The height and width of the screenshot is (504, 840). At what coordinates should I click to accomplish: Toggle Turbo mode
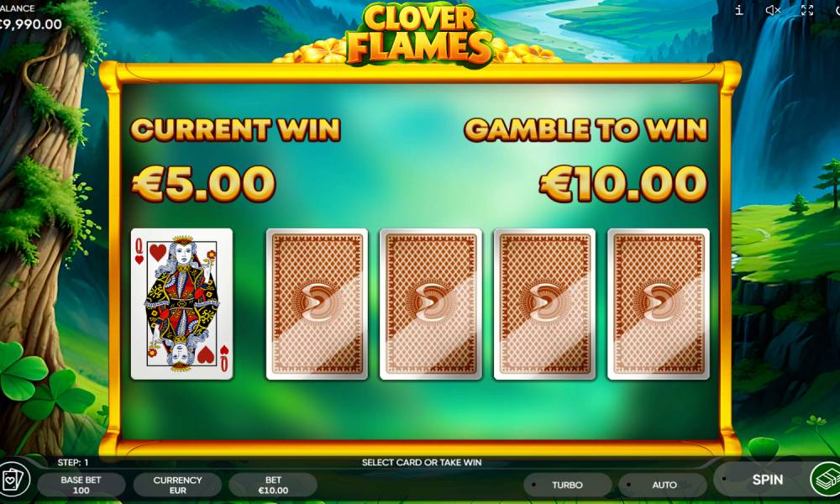click(567, 485)
